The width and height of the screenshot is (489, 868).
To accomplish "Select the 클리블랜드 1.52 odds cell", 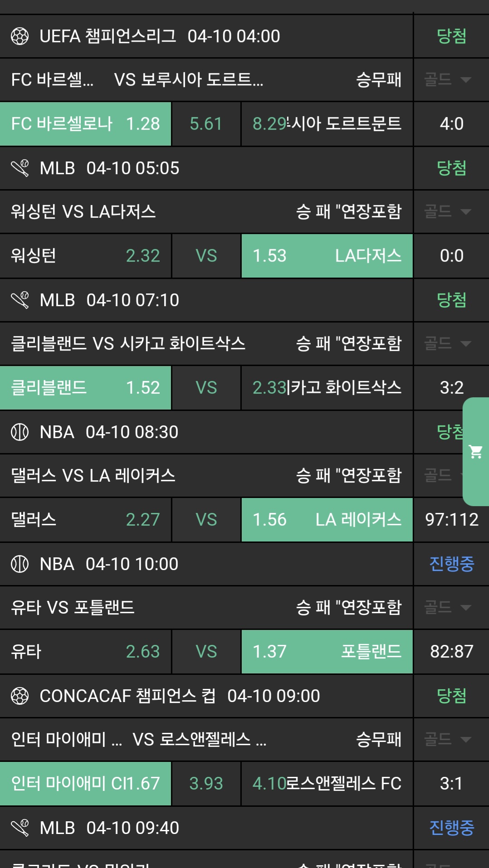I will point(85,388).
